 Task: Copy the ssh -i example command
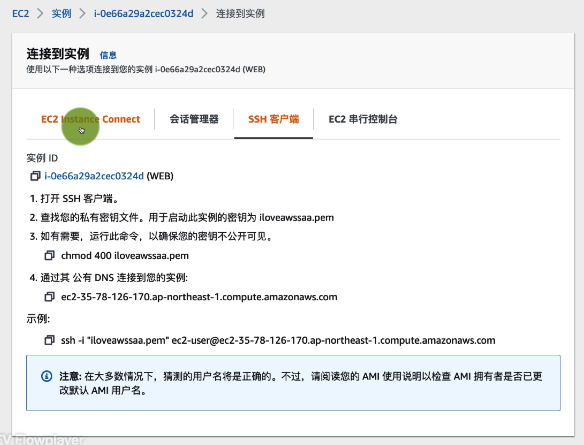pyautogui.click(x=50, y=340)
